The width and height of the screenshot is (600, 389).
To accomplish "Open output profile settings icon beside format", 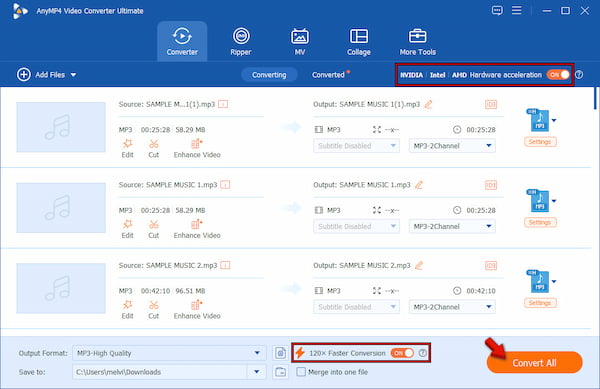I will tap(280, 353).
